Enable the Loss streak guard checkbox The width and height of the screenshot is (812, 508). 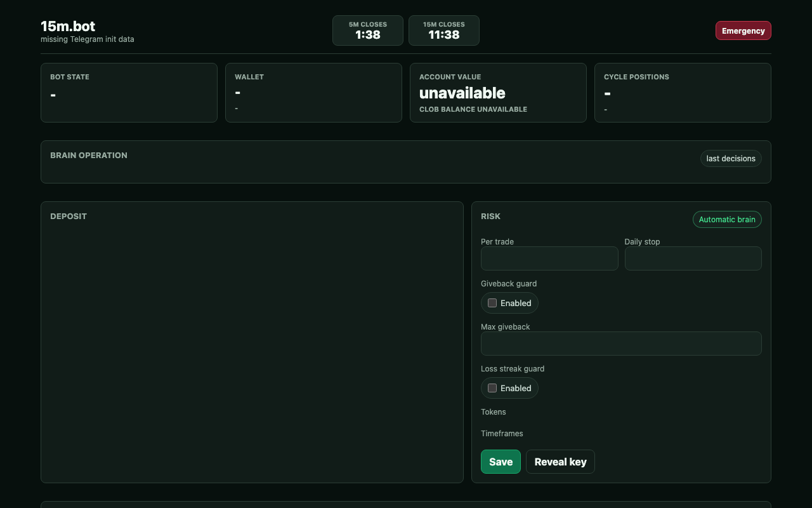pos(492,388)
